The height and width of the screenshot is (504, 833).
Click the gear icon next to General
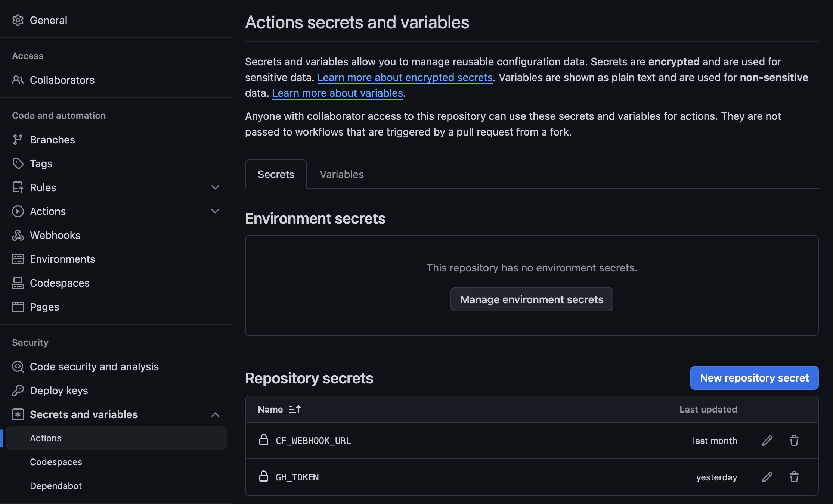(x=18, y=20)
